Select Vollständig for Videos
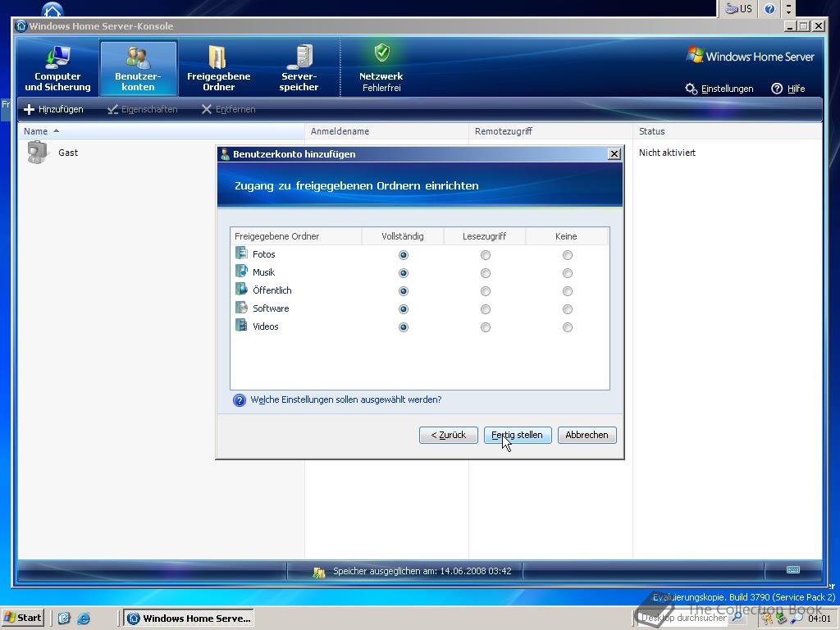Image resolution: width=840 pixels, height=630 pixels. click(x=404, y=327)
